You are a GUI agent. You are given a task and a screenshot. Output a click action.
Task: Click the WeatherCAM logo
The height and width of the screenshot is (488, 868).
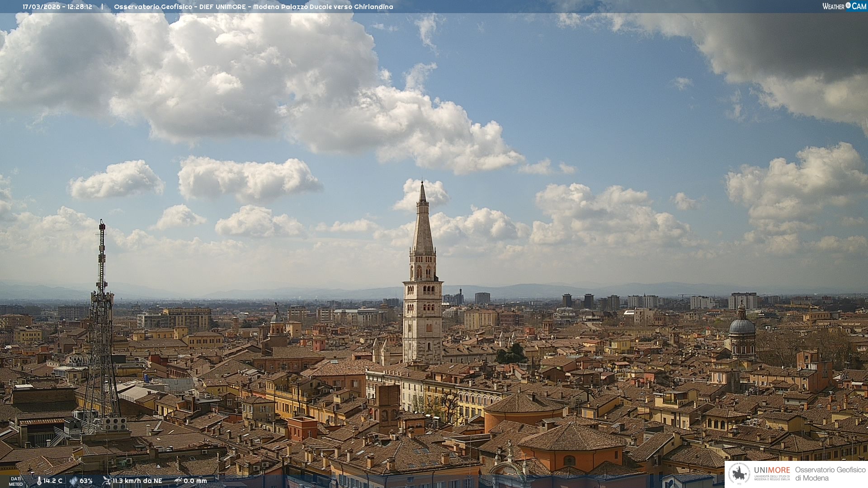point(844,6)
